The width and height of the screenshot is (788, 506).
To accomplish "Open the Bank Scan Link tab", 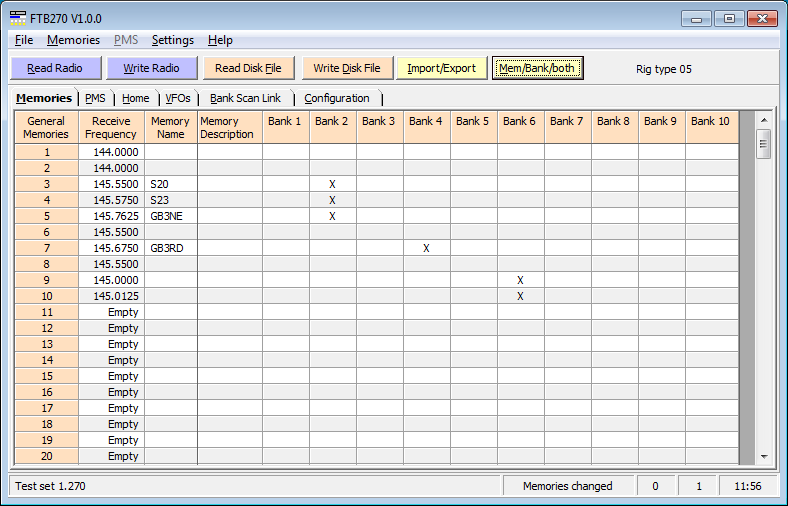I will (246, 98).
